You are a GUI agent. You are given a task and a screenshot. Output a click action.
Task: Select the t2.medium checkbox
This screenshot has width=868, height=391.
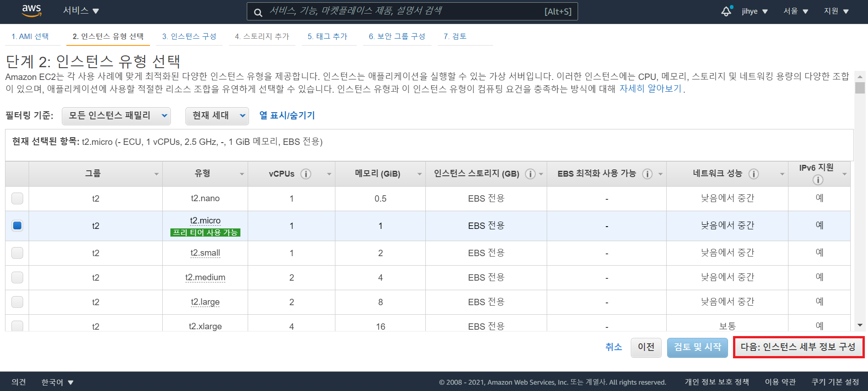tap(17, 277)
